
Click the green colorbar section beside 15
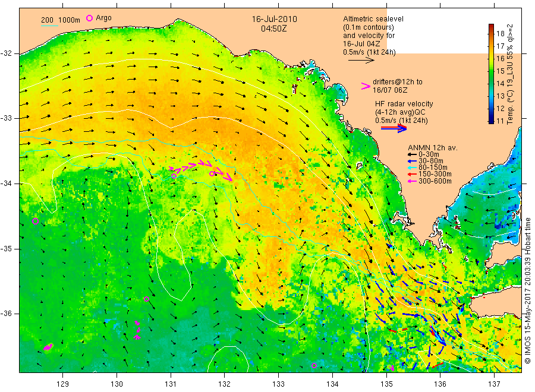[x=491, y=71]
